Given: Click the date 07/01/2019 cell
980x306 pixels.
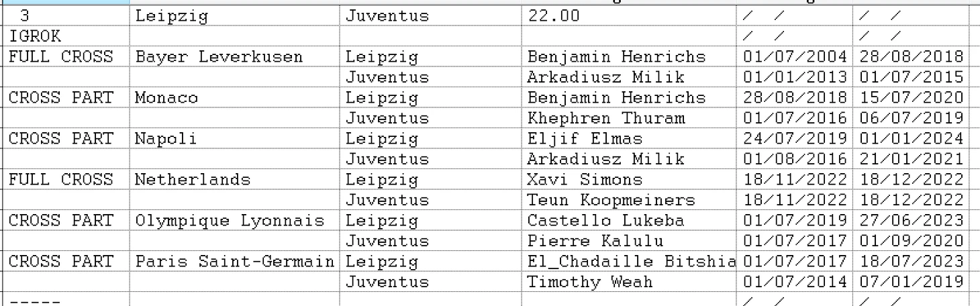Looking at the screenshot, I should [x=911, y=282].
